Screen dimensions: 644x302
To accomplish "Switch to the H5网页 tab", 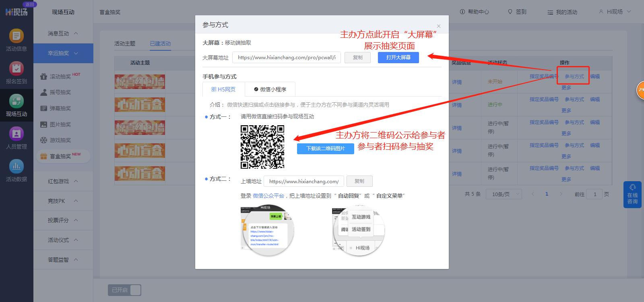I will coord(223,89).
